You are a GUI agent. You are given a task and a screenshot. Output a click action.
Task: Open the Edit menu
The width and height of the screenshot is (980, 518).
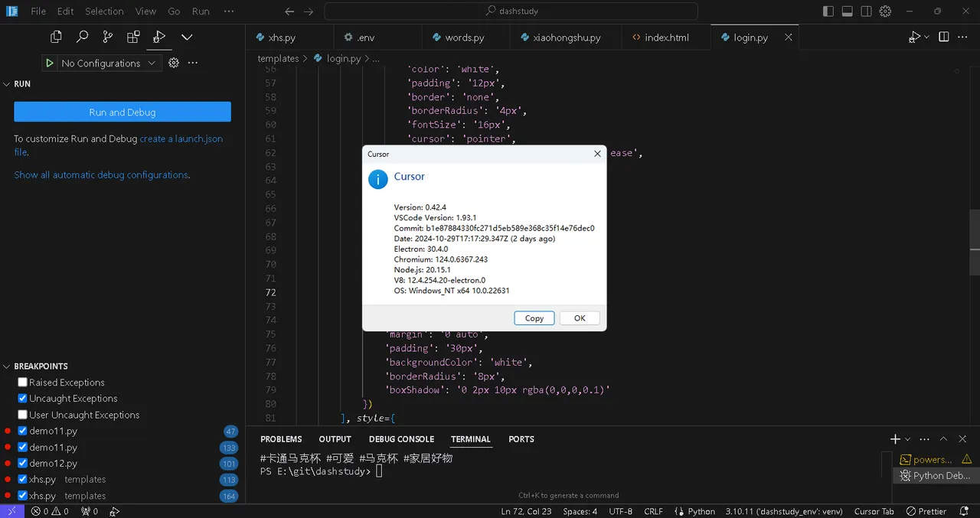[65, 11]
